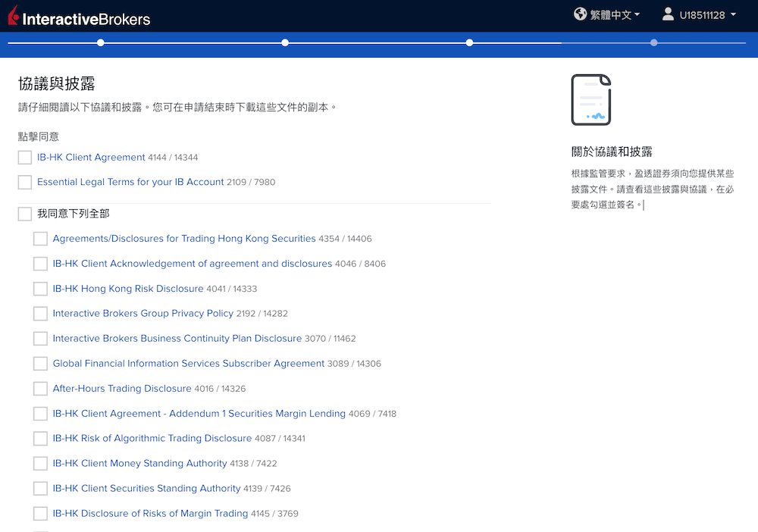
Task: Click the InteractiveBrokers flame logo
Action: 12,16
